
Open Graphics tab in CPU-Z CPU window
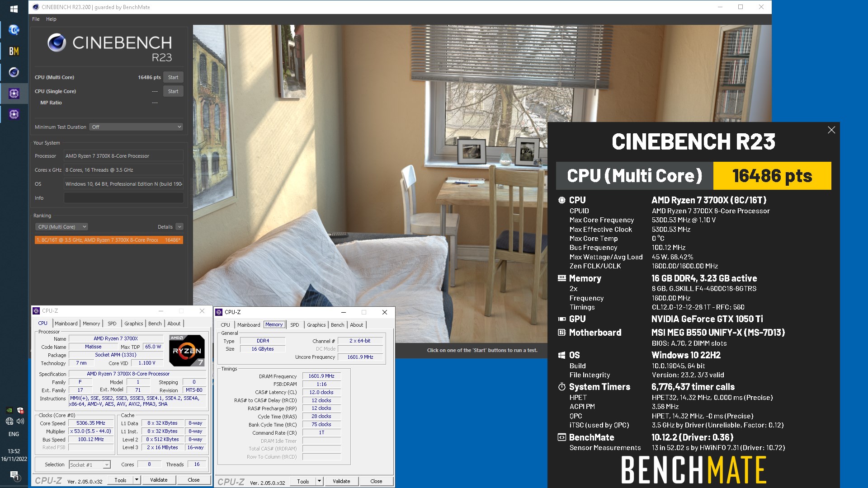(133, 324)
